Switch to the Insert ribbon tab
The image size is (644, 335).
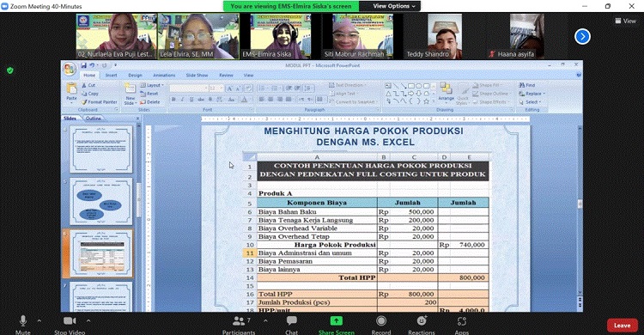point(111,76)
